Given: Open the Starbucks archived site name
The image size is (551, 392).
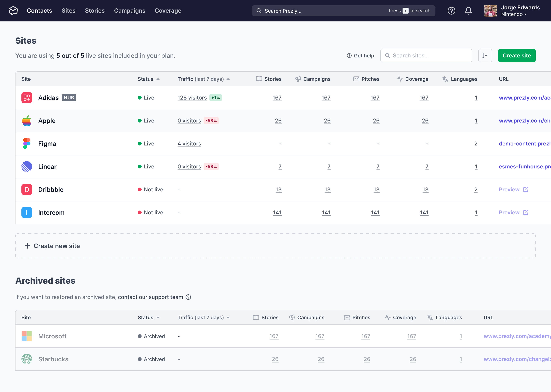Looking at the screenshot, I should point(53,359).
